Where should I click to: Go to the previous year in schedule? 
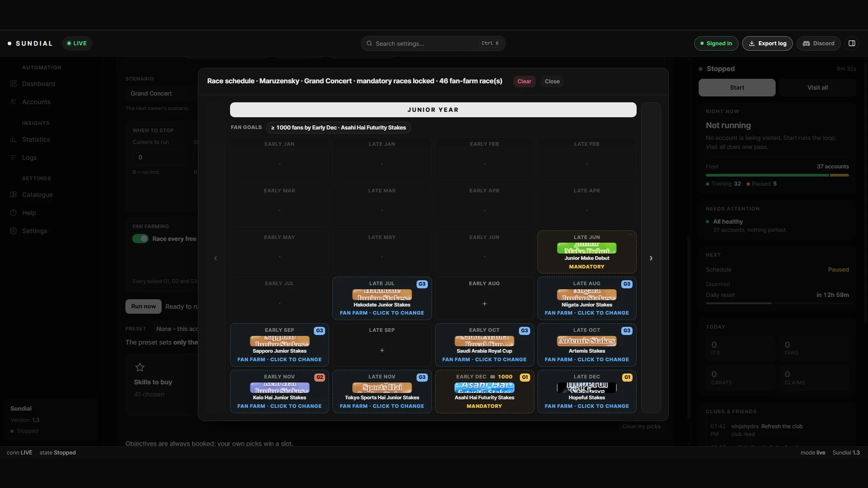point(216,258)
